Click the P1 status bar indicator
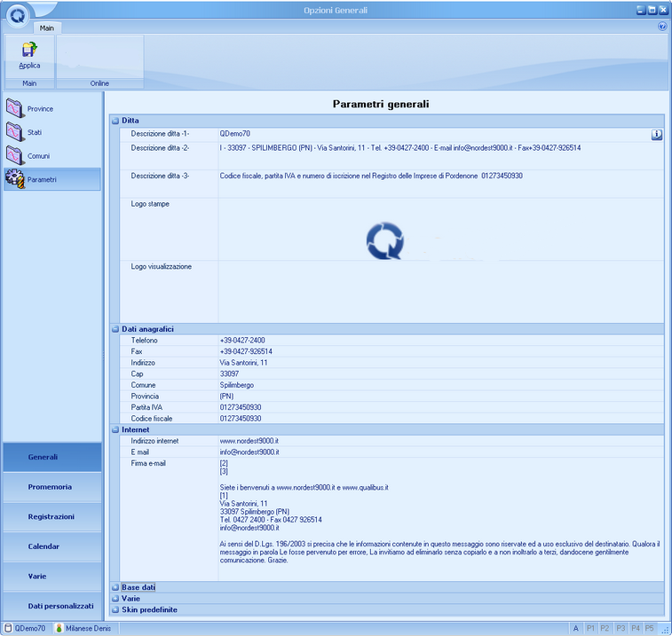Screen dimensions: 672x636 [590, 628]
